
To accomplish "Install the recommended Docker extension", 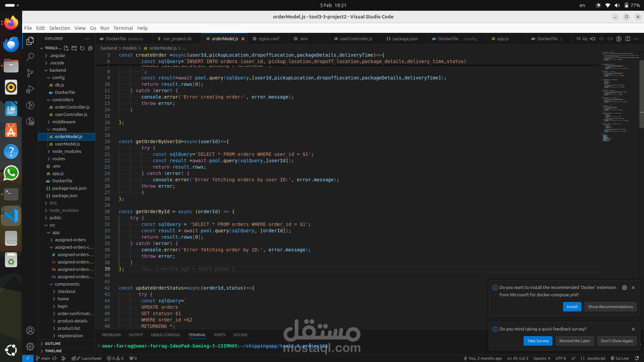I will click(572, 307).
